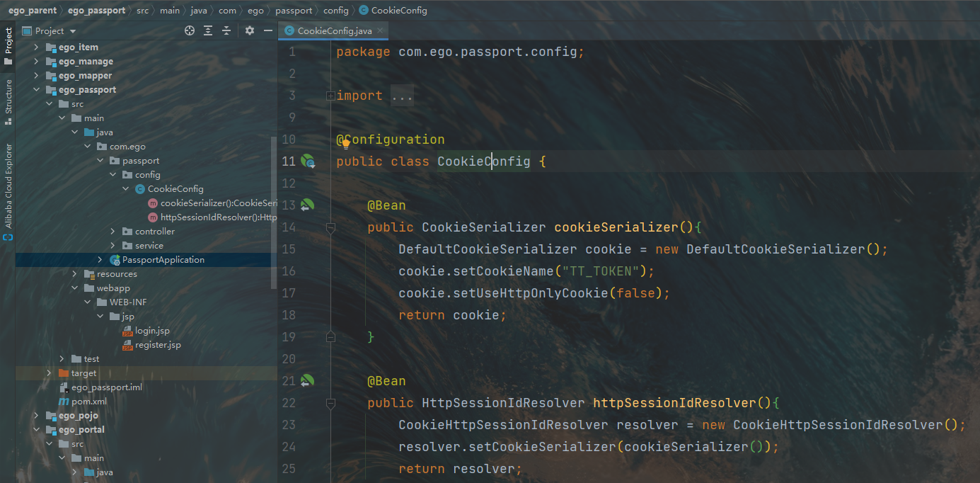Viewport: 980px width, 483px height.
Task: Click ego_passport in the breadcrumb
Action: tap(97, 11)
